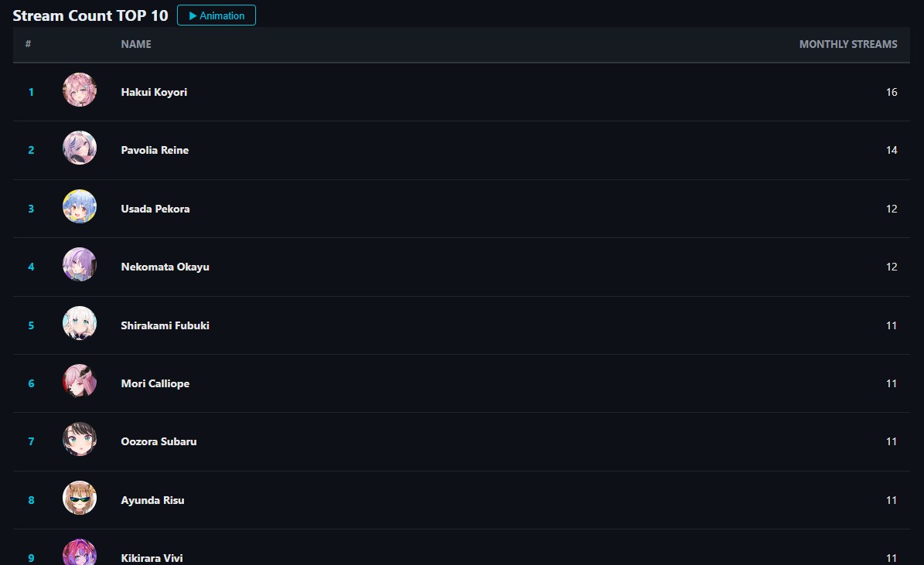
Task: Click the NAME column header
Action: coord(136,44)
